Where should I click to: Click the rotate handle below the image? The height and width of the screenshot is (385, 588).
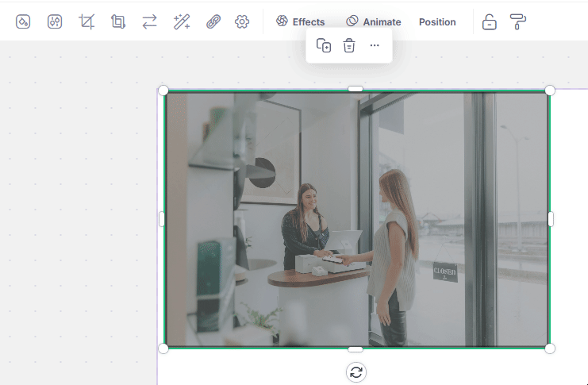(355, 372)
